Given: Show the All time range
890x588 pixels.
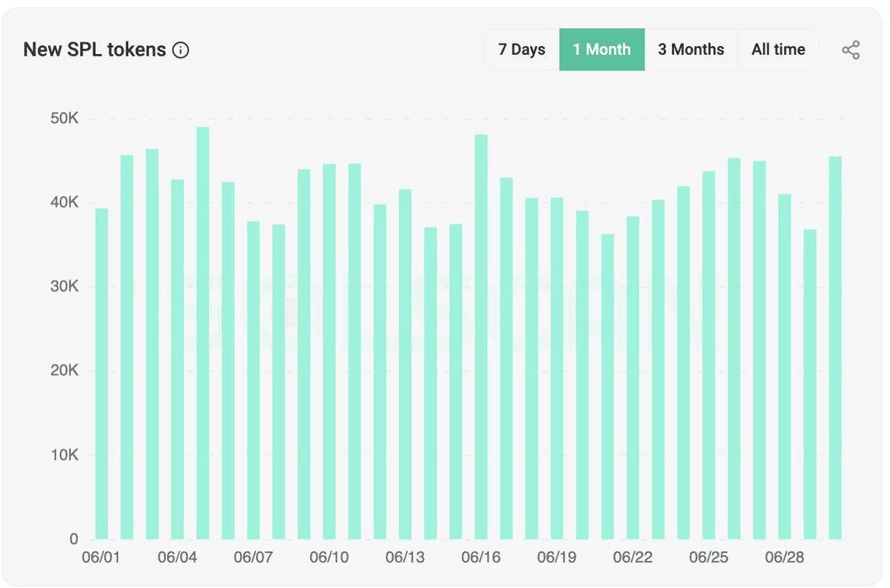Looking at the screenshot, I should pyautogui.click(x=778, y=50).
